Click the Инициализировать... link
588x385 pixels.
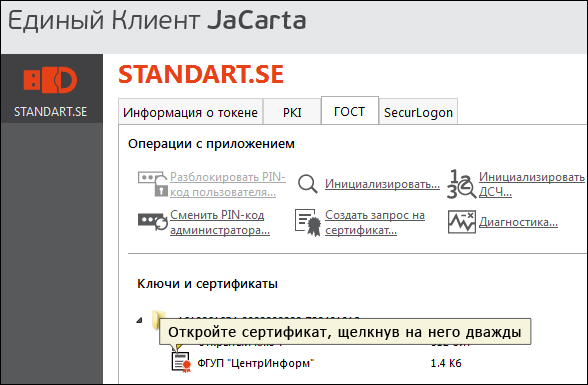click(x=382, y=184)
